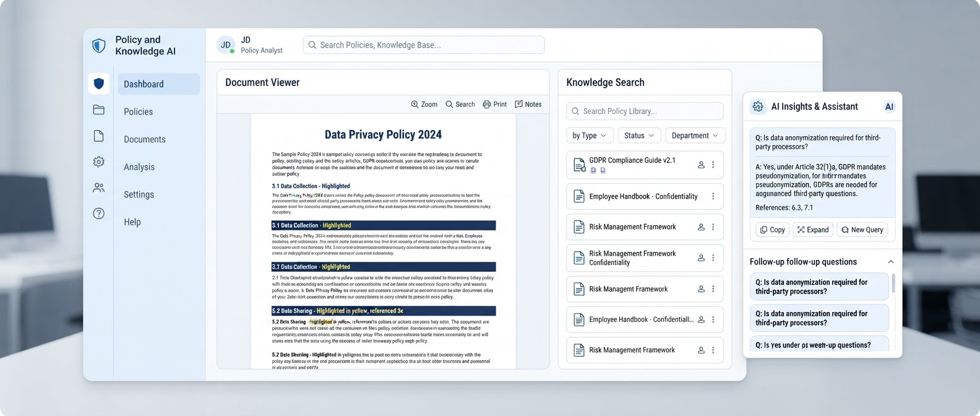Open Notes in the Document Viewer toolbar
Image resolution: width=980 pixels, height=416 pixels.
pyautogui.click(x=528, y=105)
